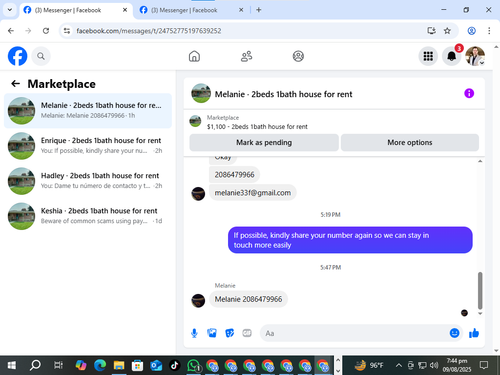Image resolution: width=500 pixels, height=375 pixels.
Task: Click the browser forward button
Action: coord(28,31)
